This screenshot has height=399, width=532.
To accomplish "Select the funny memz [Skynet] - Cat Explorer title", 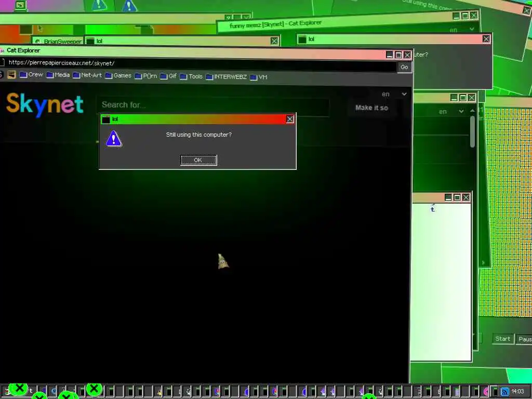I will point(275,24).
